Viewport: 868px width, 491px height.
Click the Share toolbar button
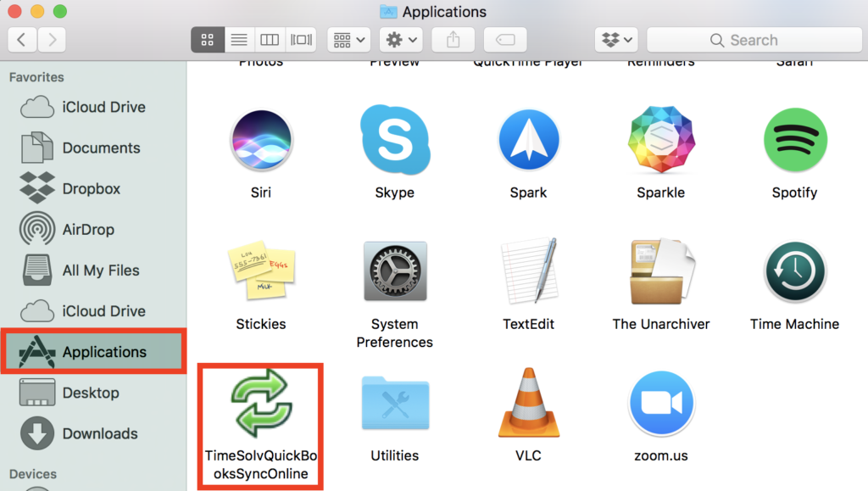pyautogui.click(x=453, y=40)
